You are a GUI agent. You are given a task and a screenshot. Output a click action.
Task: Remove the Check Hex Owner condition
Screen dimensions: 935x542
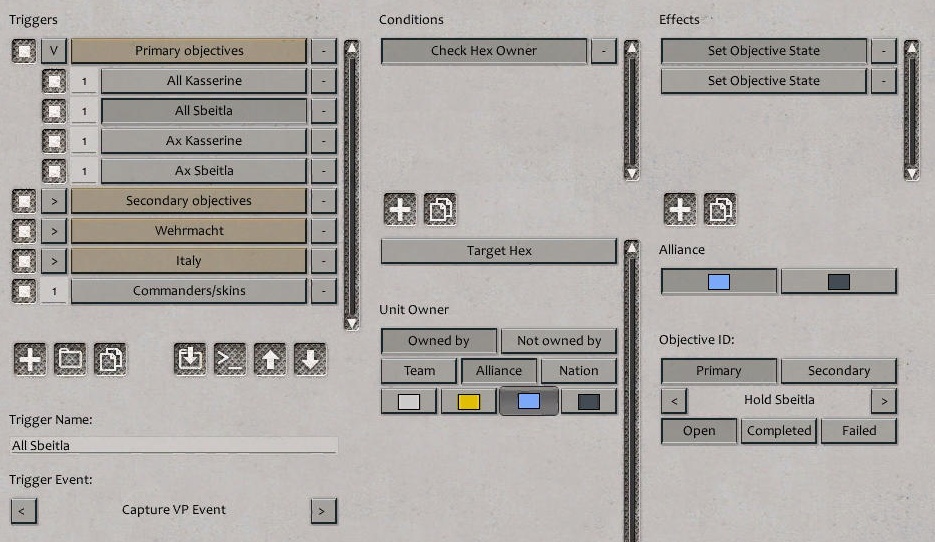[x=603, y=51]
